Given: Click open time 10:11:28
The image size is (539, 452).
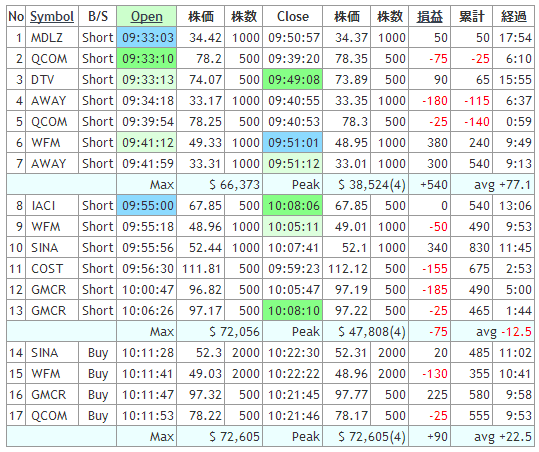Looking at the screenshot, I should tap(146, 352).
